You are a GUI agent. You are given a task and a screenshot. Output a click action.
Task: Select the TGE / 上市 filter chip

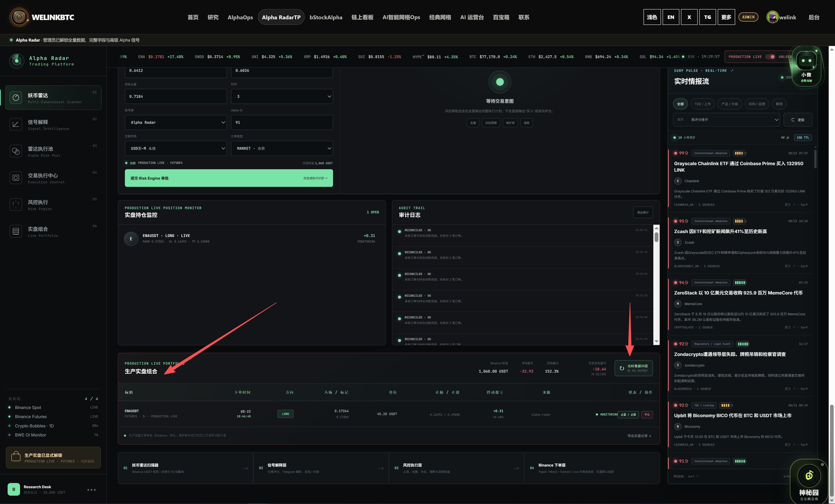703,104
